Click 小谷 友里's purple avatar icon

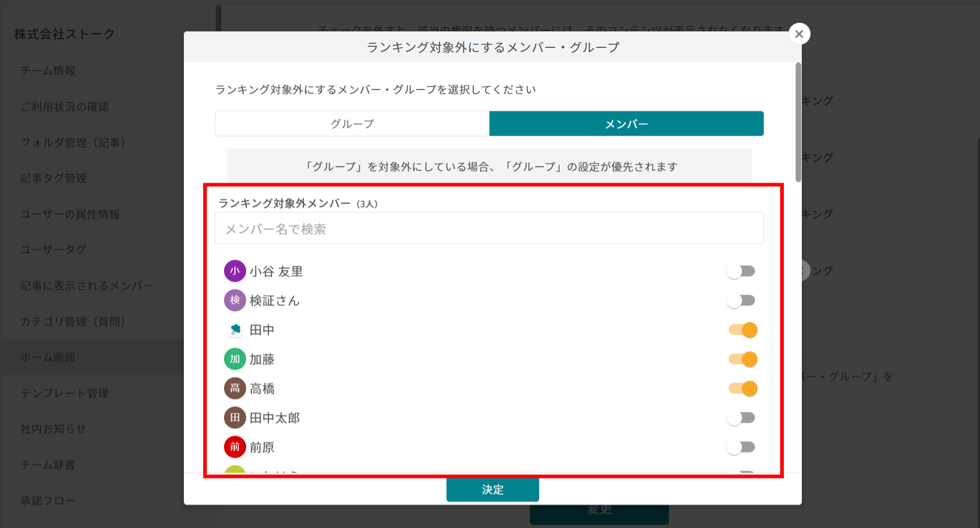(235, 271)
